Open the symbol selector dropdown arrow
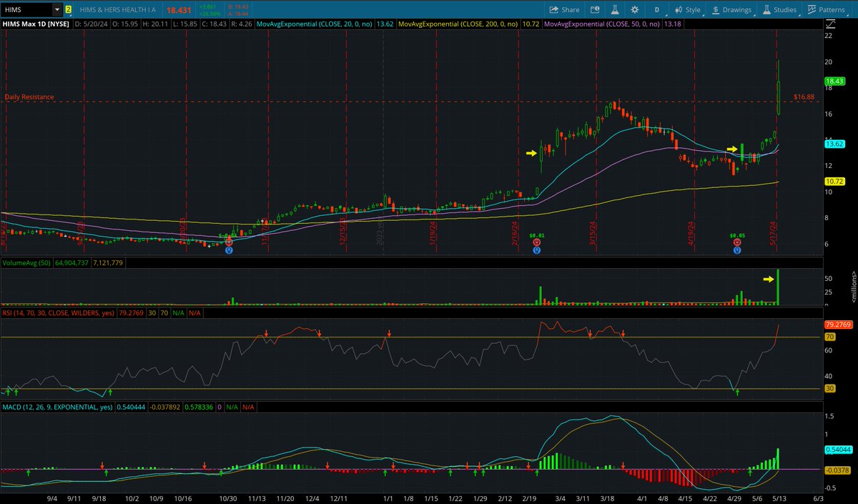Viewport: 858px width, 504px height. (x=56, y=10)
